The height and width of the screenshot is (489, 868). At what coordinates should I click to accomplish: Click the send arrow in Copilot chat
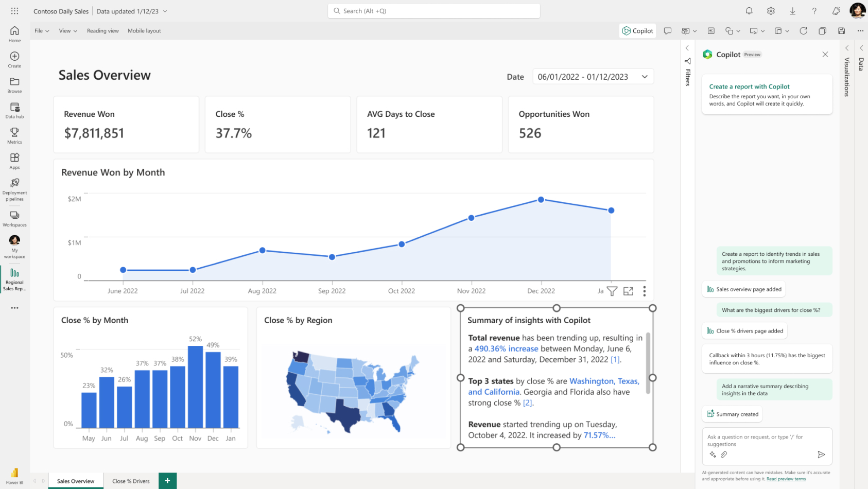pyautogui.click(x=821, y=455)
